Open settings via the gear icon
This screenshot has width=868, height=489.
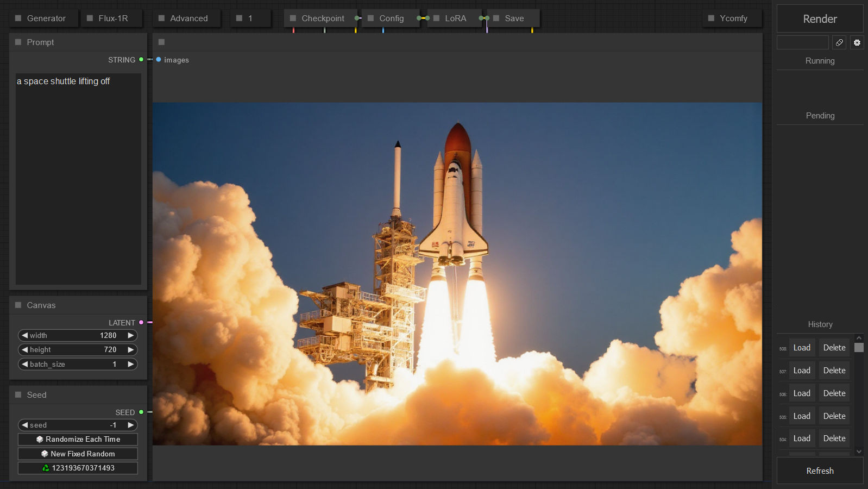857,42
